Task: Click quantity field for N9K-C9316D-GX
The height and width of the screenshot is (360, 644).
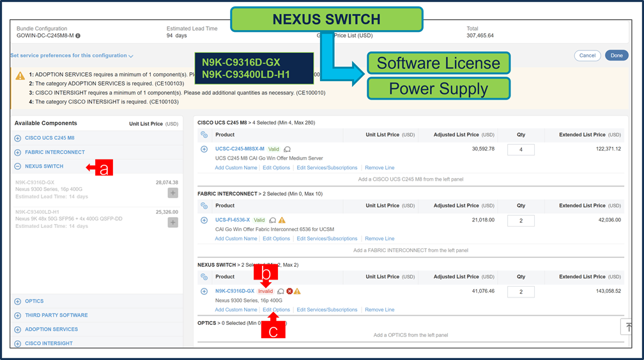Action: (x=521, y=292)
